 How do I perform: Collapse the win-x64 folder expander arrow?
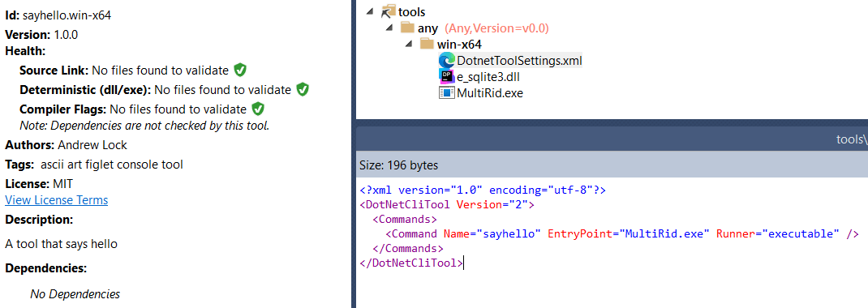(409, 44)
